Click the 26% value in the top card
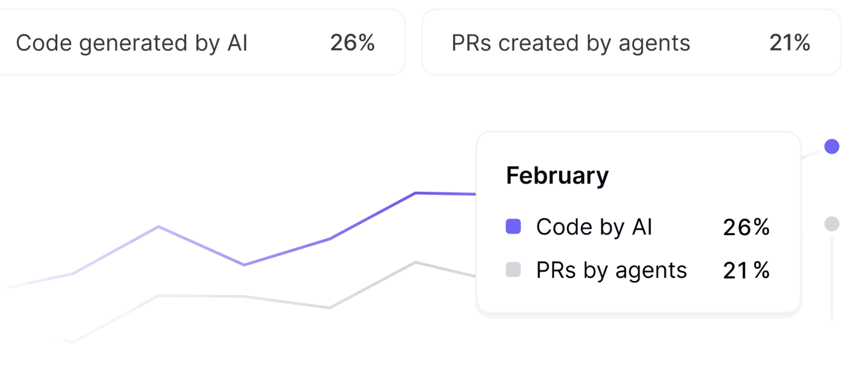This screenshot has height=372, width=868. 352,43
